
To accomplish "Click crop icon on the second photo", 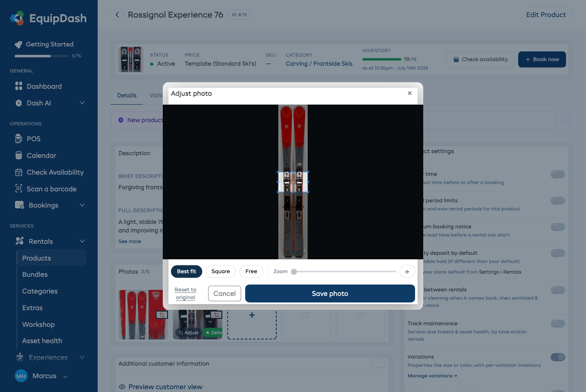I will tap(216, 315).
